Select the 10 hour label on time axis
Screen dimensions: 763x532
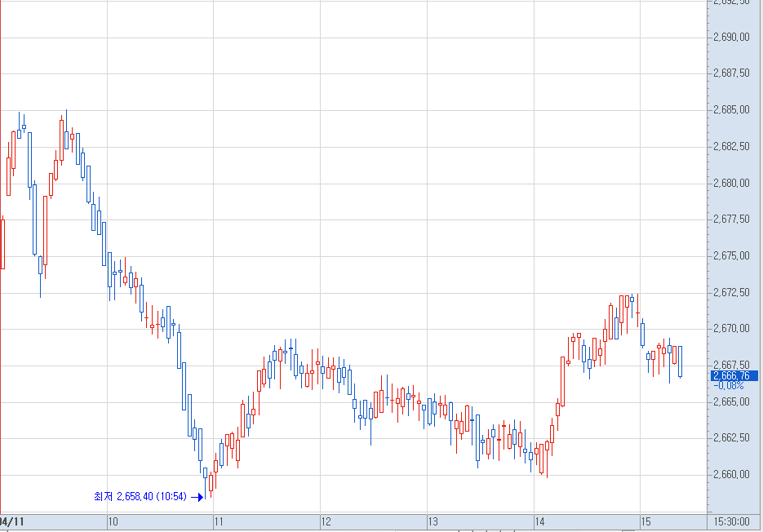tap(113, 521)
